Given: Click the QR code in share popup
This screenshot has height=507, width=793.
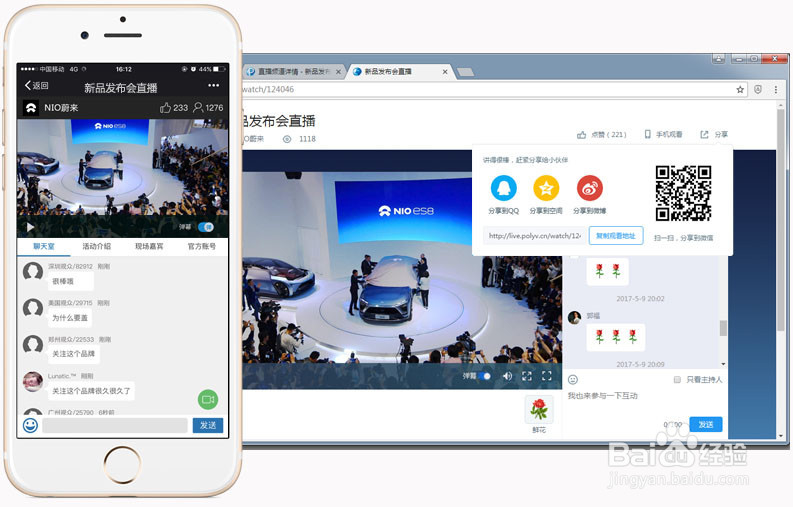Looking at the screenshot, I should (684, 193).
